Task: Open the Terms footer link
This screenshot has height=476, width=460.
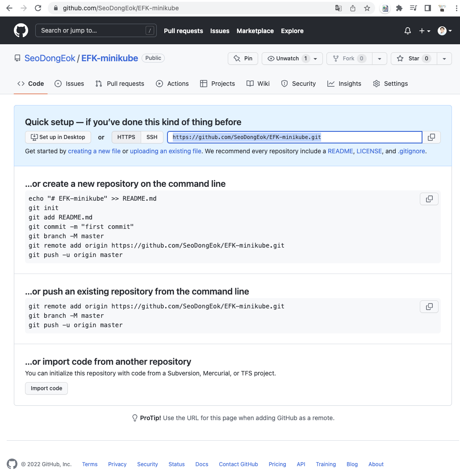Action: click(x=90, y=464)
